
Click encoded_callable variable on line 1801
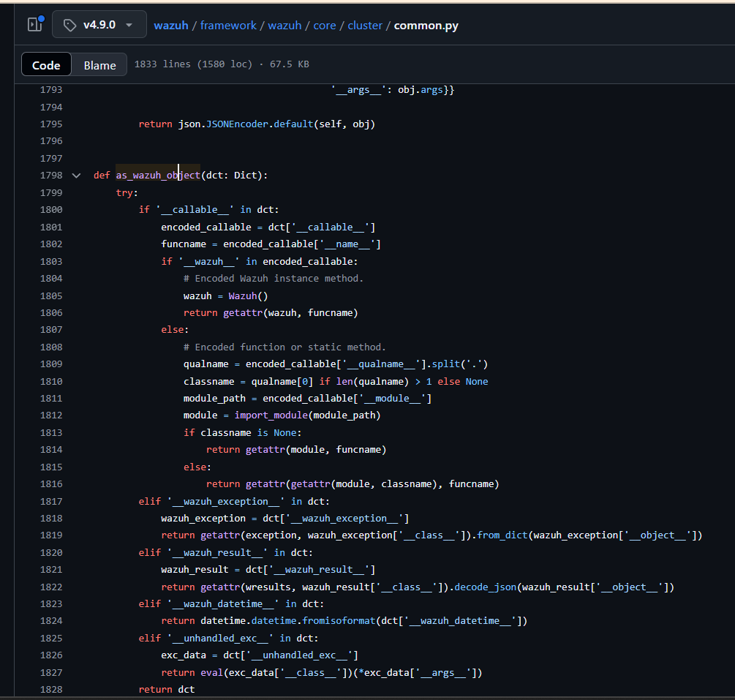pos(206,227)
